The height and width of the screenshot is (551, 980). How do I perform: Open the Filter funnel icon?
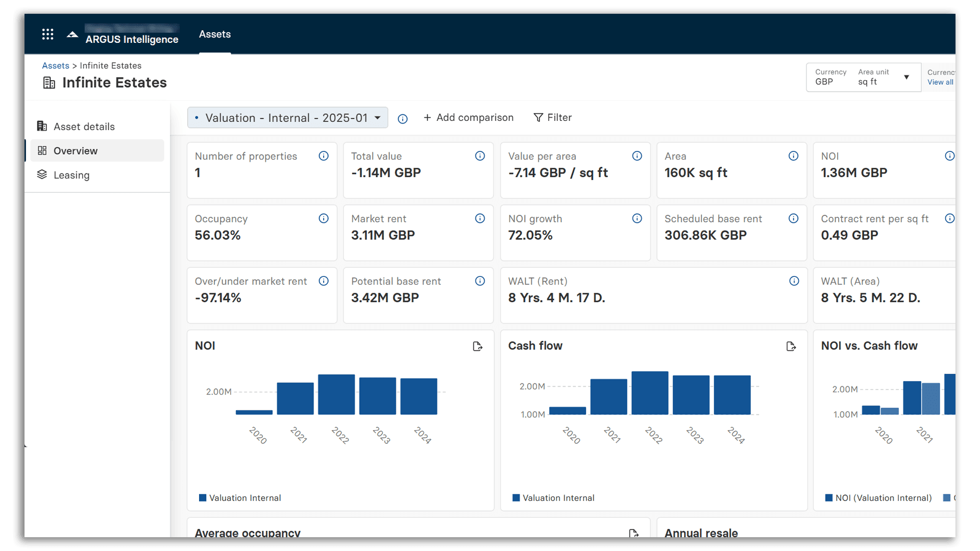[x=539, y=117]
